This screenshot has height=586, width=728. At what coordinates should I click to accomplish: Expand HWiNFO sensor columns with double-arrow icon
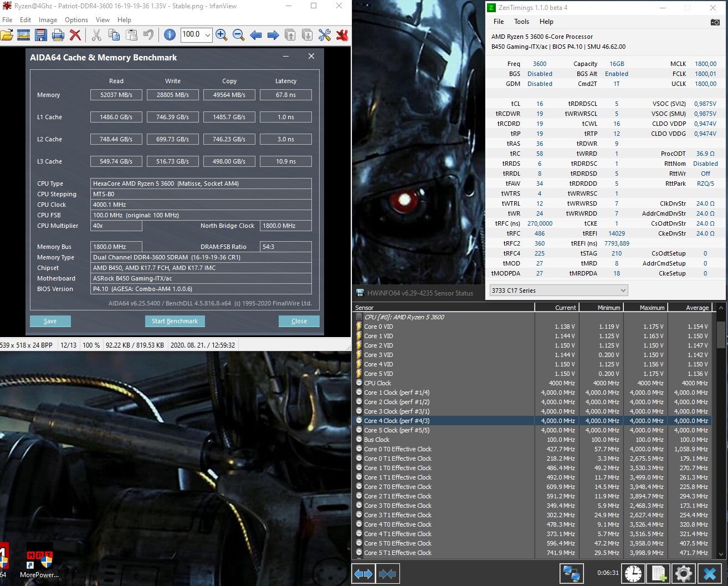pyautogui.click(x=363, y=573)
